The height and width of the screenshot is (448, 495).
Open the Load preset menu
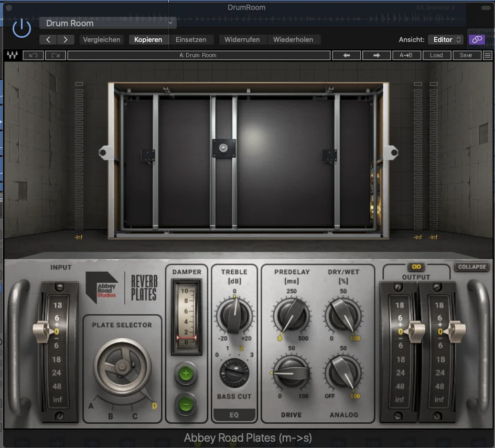pos(436,55)
